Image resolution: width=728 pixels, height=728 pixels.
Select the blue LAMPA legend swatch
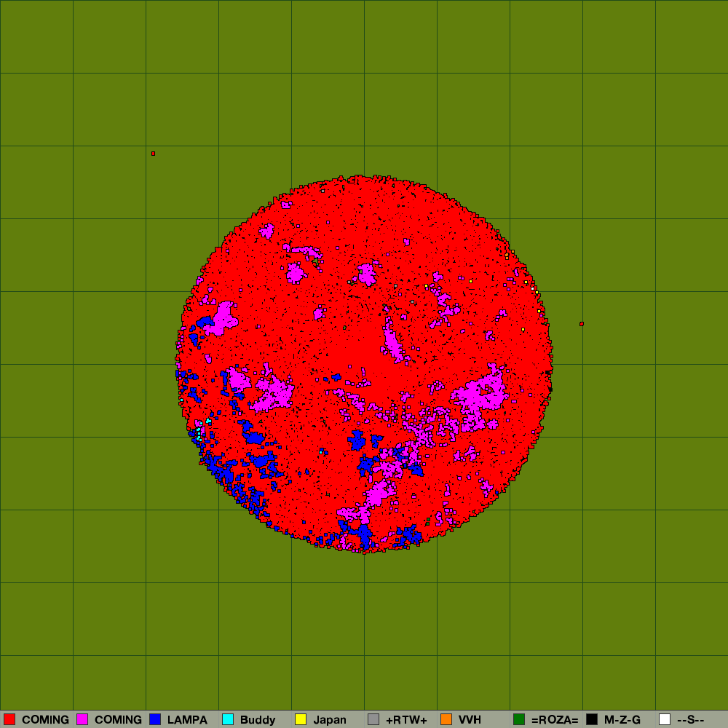click(155, 719)
